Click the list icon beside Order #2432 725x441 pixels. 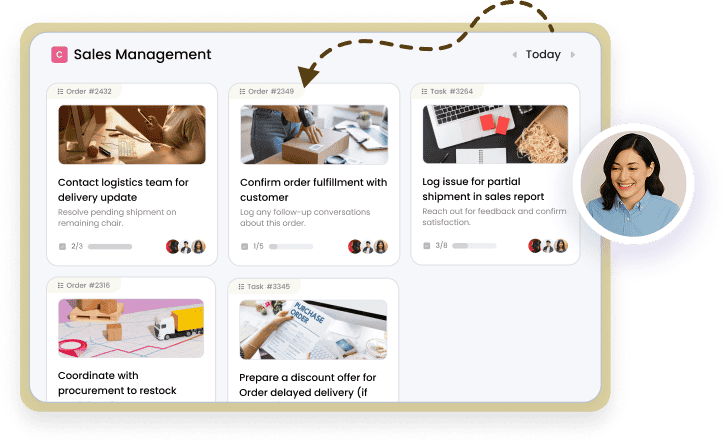point(60,92)
